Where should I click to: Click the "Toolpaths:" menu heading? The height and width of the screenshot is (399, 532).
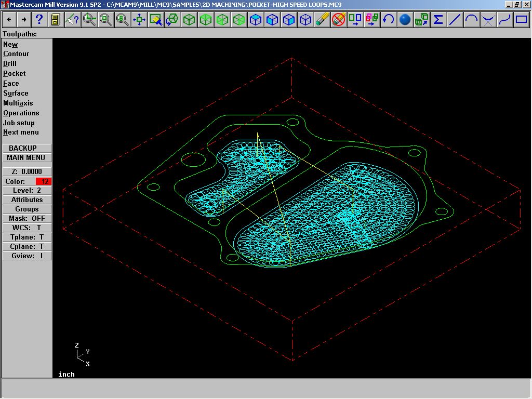click(20, 34)
